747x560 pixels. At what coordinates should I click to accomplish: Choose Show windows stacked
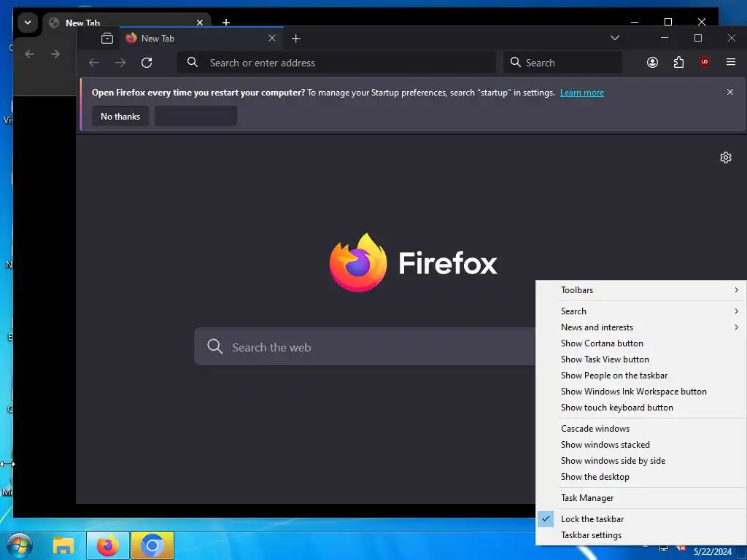click(x=641, y=445)
